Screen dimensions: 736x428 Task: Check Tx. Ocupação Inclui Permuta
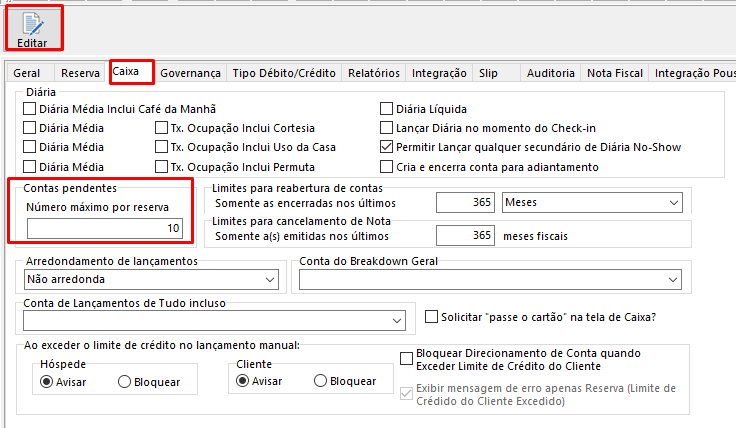click(161, 167)
